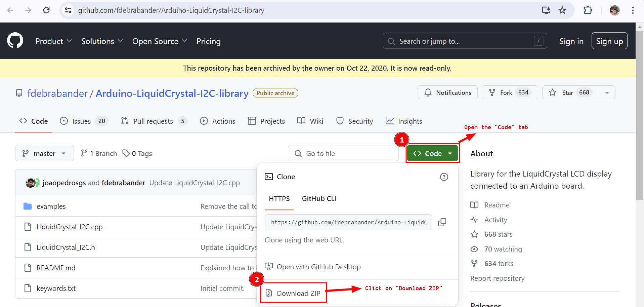Expand the Open Source menu
The width and height of the screenshot is (644, 307).
pyautogui.click(x=160, y=41)
